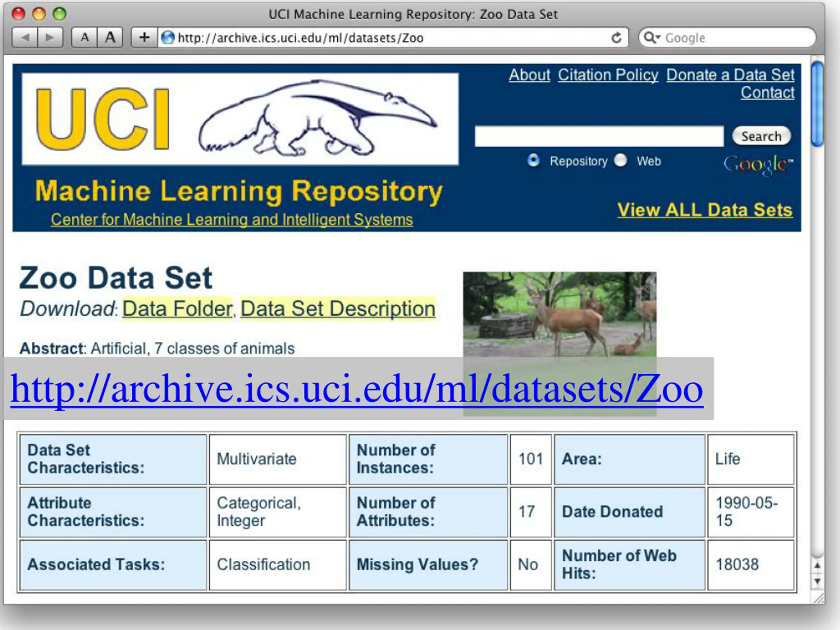Open the Donate a Data Set link

(x=730, y=75)
